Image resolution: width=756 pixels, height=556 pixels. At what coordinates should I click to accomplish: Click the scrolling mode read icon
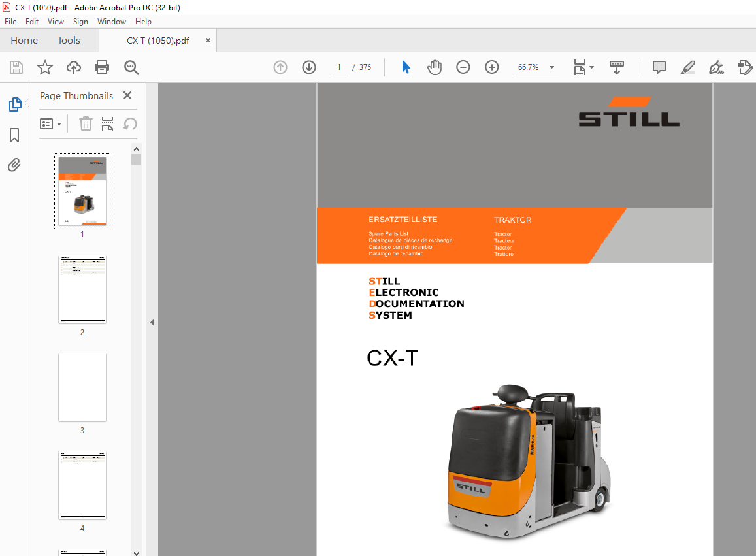(x=617, y=67)
